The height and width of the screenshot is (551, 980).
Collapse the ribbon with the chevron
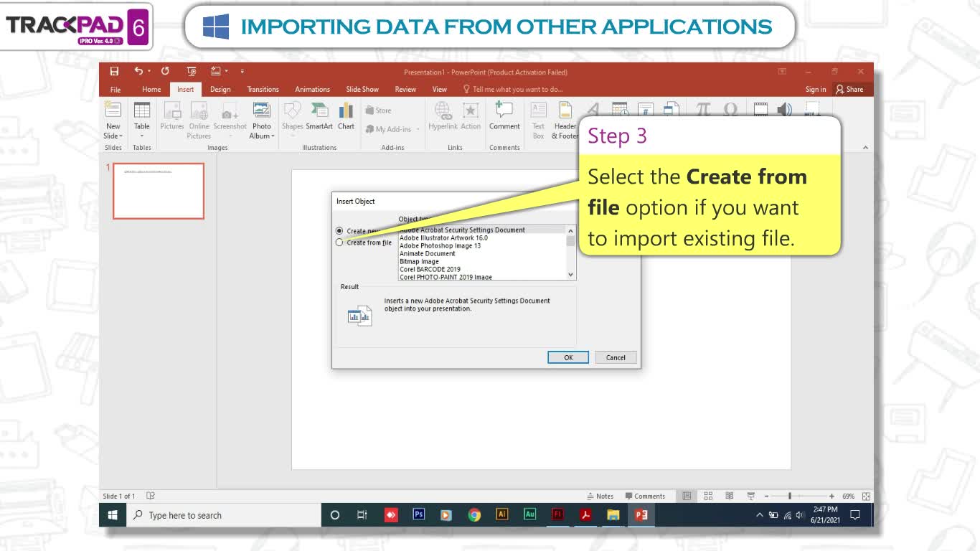(x=865, y=147)
